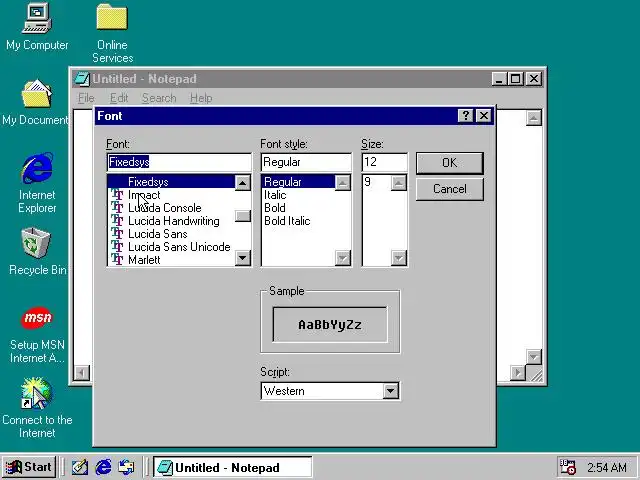Viewport: 640px width, 480px height.
Task: Click font style list down arrow
Action: (343, 258)
